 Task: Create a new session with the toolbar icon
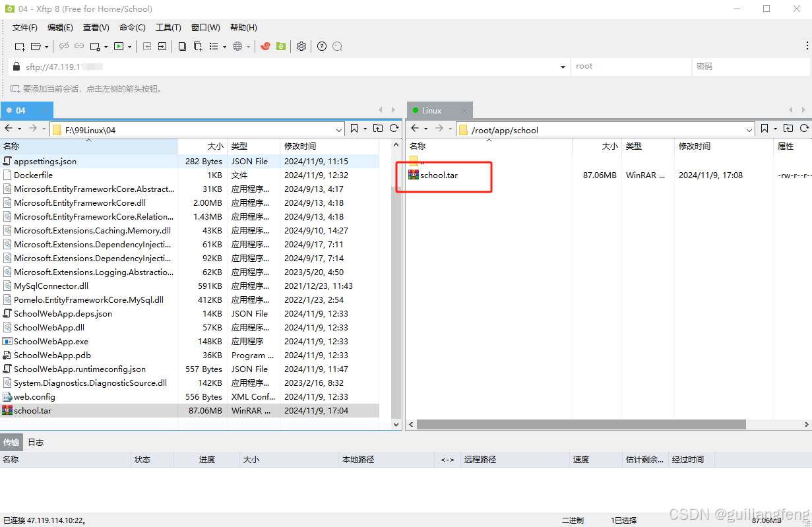pos(18,46)
